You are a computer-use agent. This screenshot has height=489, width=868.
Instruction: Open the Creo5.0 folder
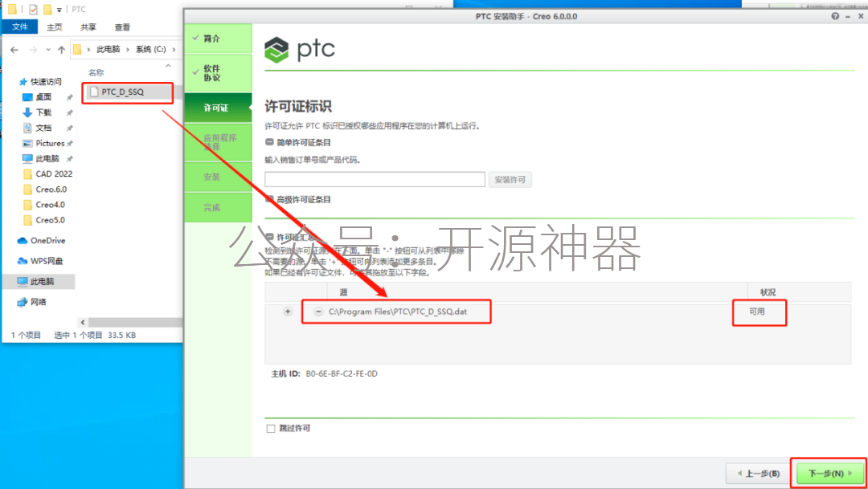pyautogui.click(x=50, y=219)
